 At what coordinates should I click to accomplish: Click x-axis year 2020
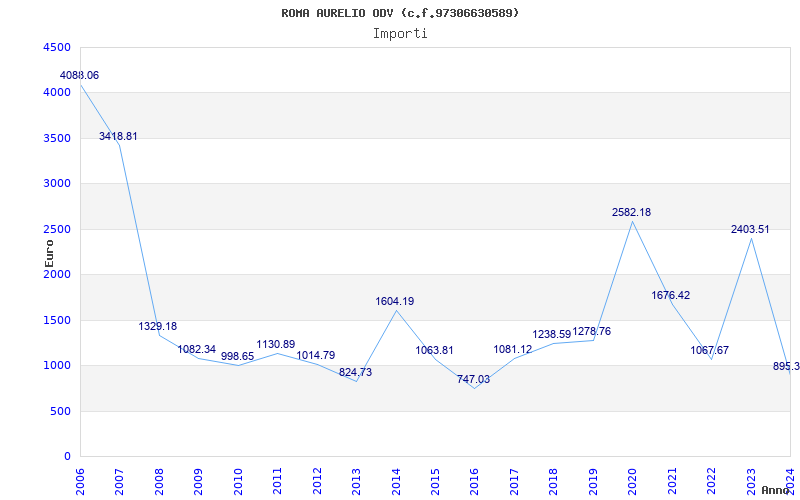[x=632, y=481]
